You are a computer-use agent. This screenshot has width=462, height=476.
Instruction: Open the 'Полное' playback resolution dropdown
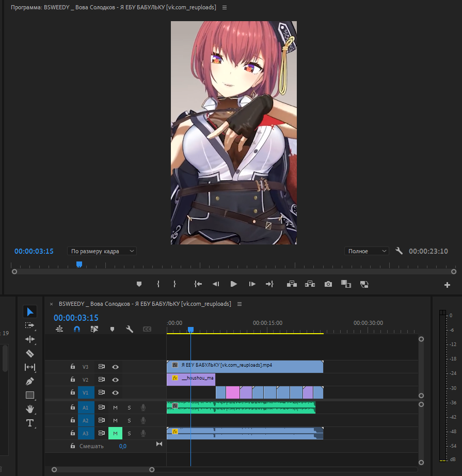click(x=367, y=251)
